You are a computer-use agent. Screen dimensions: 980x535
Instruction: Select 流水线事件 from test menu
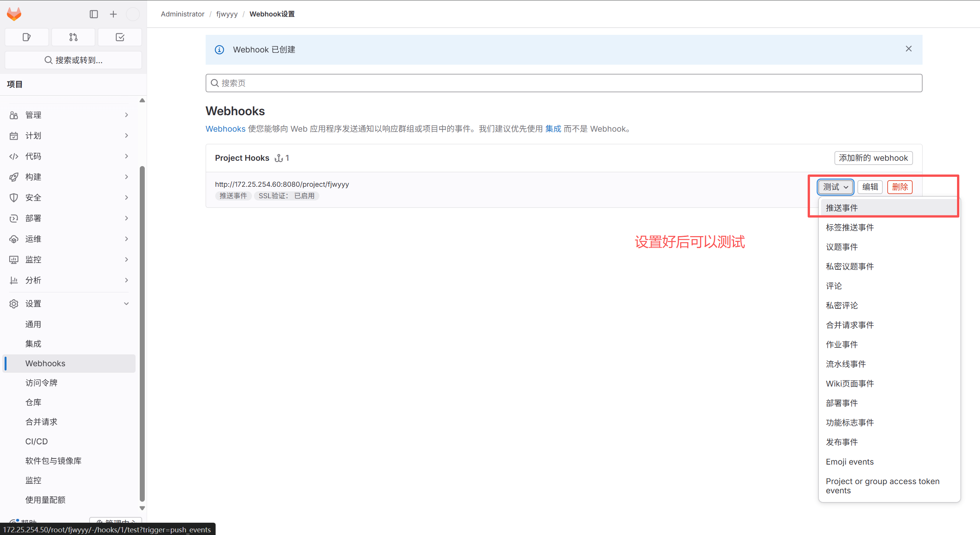[846, 364]
